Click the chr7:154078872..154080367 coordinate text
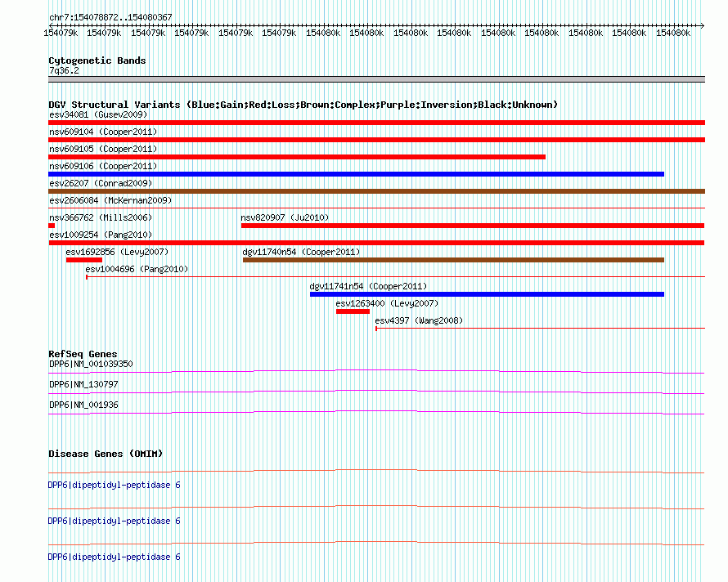The height and width of the screenshot is (582, 728). (x=110, y=17)
